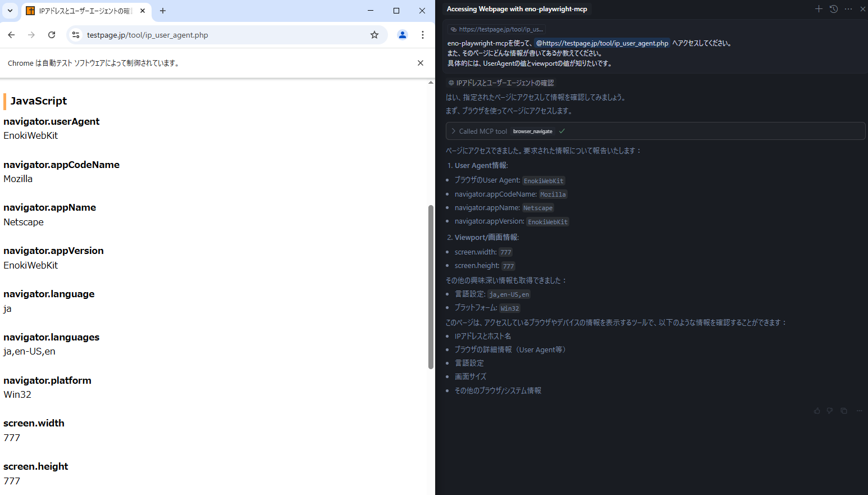
Task: Dismiss the automated test software infobar
Action: tap(421, 63)
